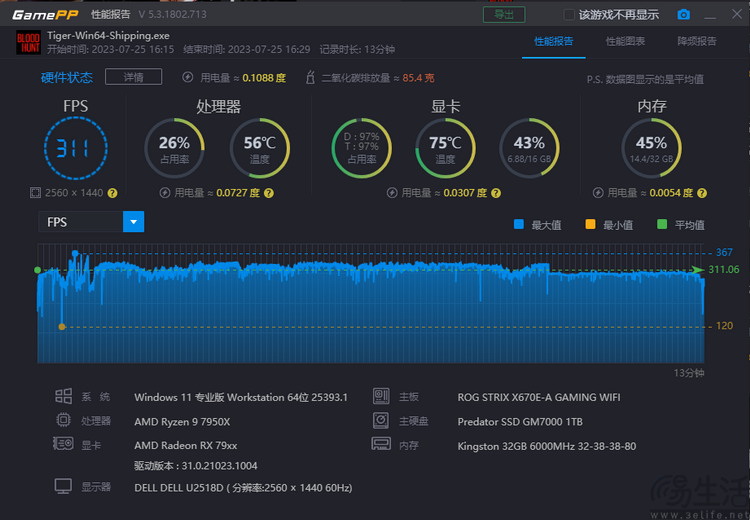This screenshot has height=520, width=750.
Task: Switch to the 性能报告 tab
Action: click(553, 41)
